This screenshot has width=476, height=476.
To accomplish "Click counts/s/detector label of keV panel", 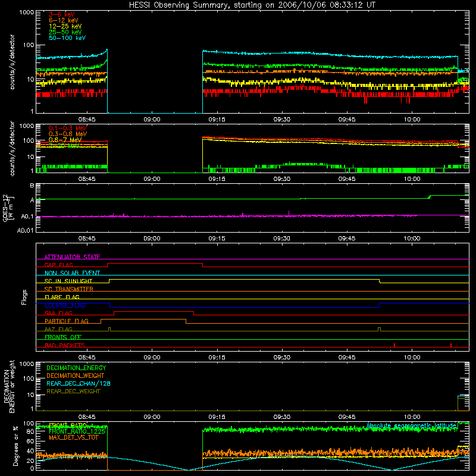I will point(12,62).
